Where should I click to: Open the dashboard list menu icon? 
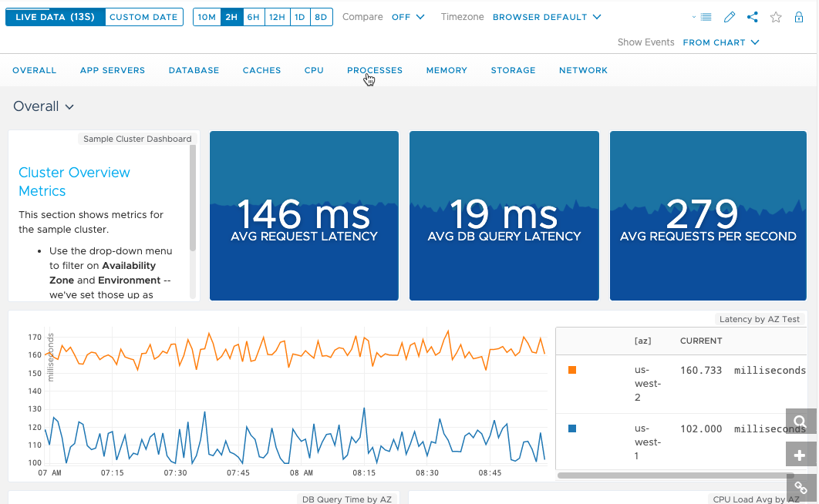click(x=706, y=16)
